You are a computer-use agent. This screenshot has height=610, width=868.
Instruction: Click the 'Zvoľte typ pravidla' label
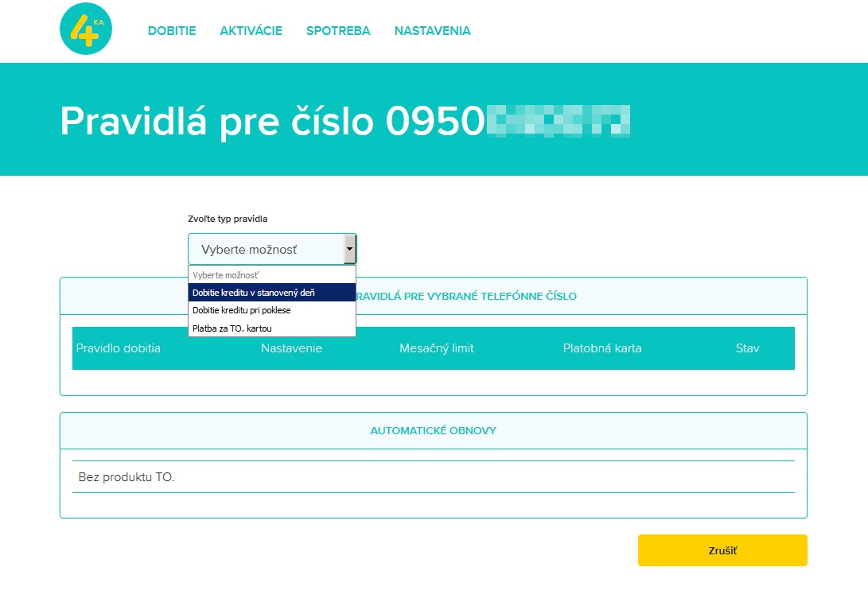[x=228, y=219]
